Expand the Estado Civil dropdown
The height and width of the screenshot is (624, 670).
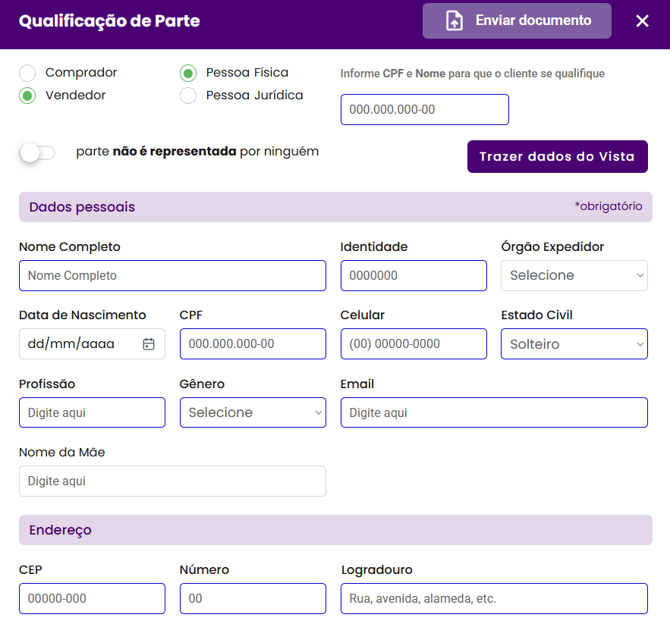coord(574,344)
